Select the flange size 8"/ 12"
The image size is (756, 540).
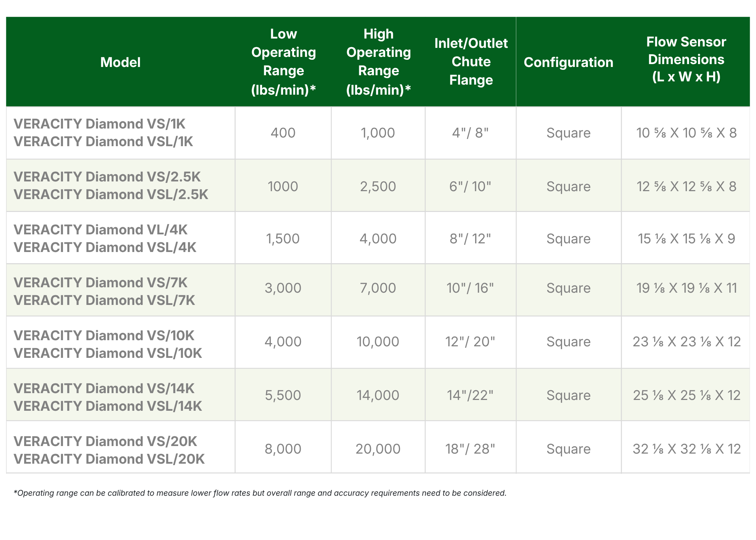[x=470, y=239]
